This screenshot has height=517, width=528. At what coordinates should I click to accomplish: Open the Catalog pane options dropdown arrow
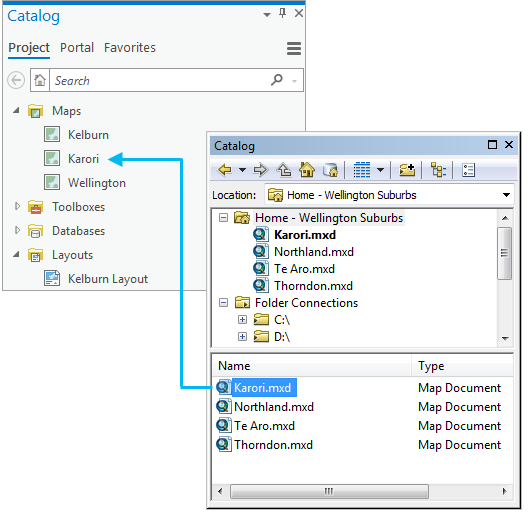point(267,14)
